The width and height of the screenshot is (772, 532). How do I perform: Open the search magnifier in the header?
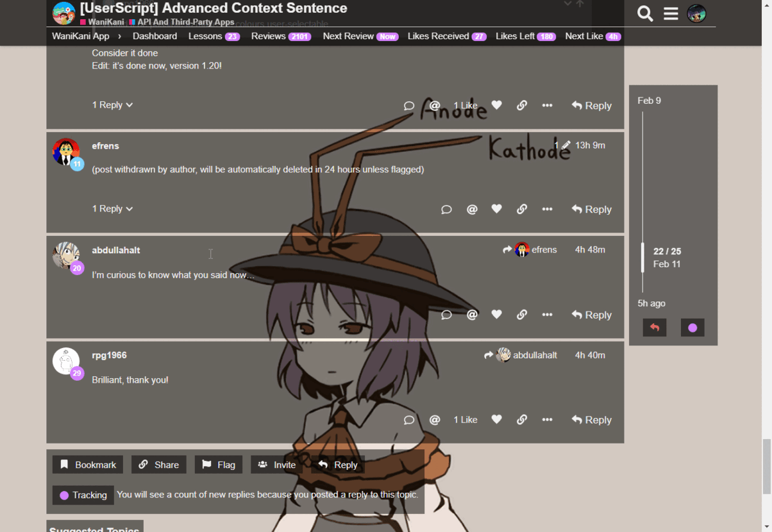point(645,13)
